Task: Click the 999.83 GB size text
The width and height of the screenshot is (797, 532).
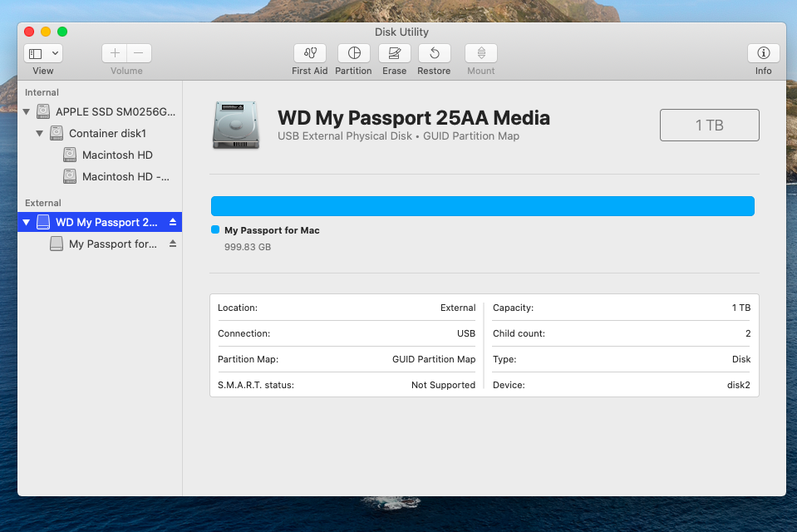Action: click(248, 247)
